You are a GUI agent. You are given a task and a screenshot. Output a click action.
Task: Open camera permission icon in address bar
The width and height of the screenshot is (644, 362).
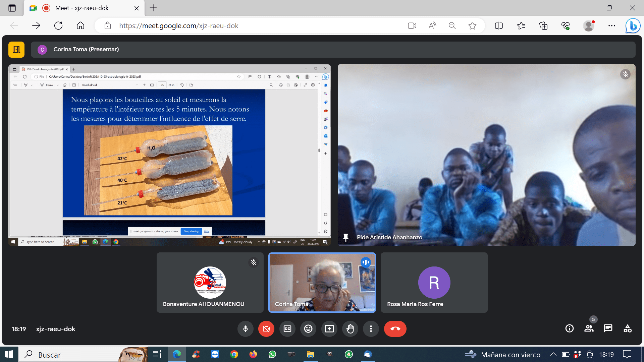(412, 26)
